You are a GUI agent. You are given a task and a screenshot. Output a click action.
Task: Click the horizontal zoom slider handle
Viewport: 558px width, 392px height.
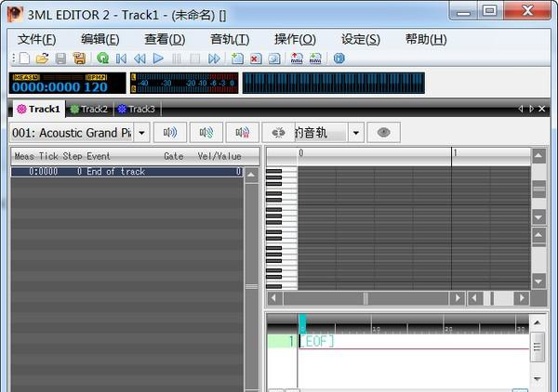(492, 298)
